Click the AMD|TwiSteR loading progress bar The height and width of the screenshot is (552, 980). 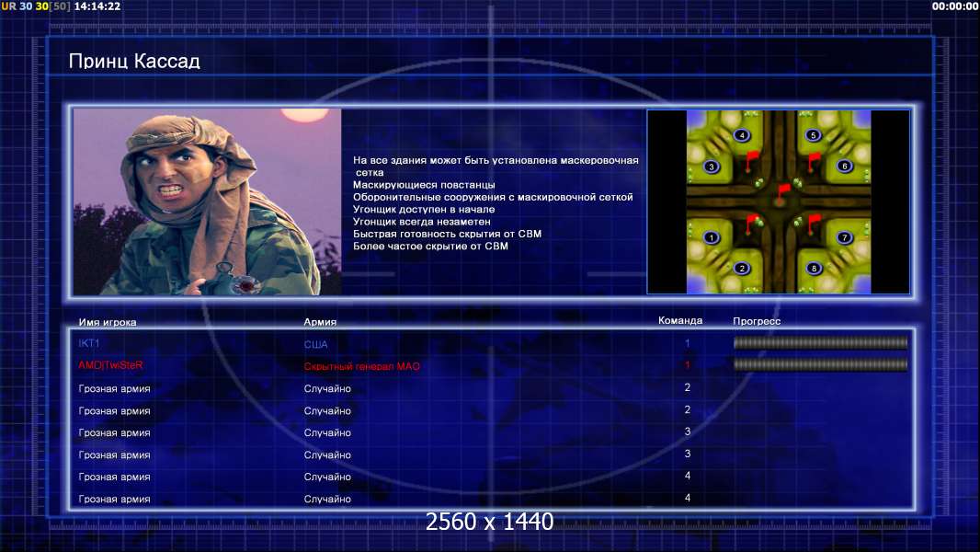tap(820, 364)
